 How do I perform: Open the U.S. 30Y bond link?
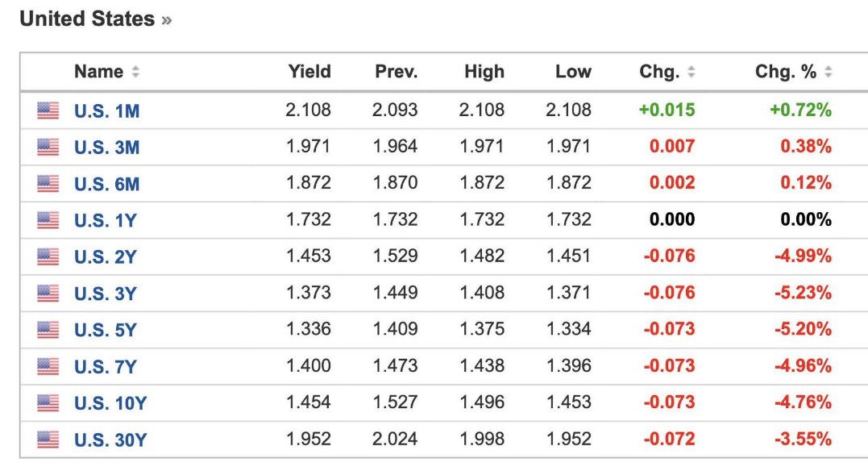(x=110, y=440)
